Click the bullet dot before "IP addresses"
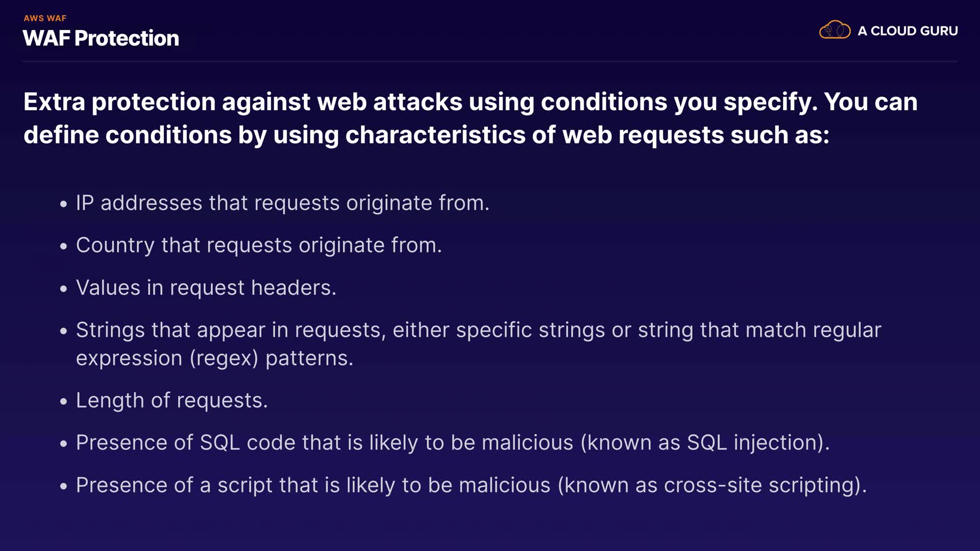The width and height of the screenshot is (980, 551). pyautogui.click(x=63, y=204)
